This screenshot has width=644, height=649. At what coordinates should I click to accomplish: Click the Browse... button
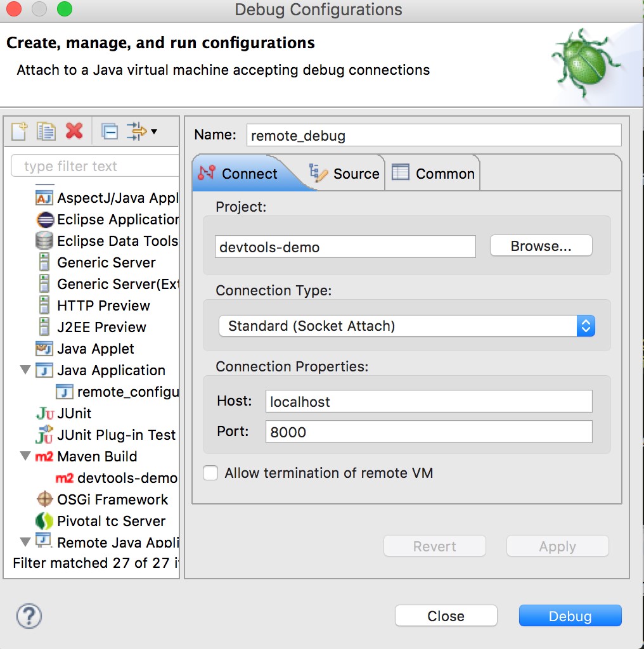(x=541, y=246)
